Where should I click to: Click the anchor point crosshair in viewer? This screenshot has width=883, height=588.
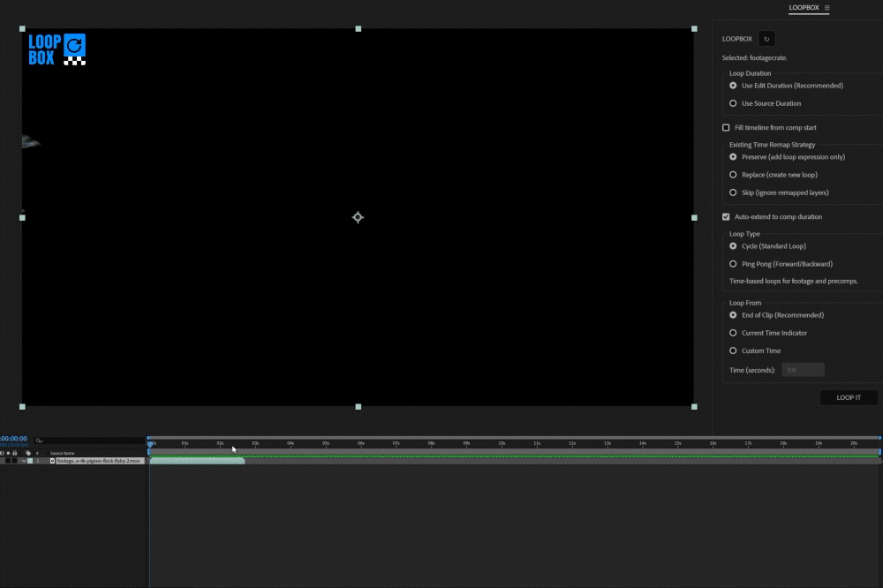[358, 217]
